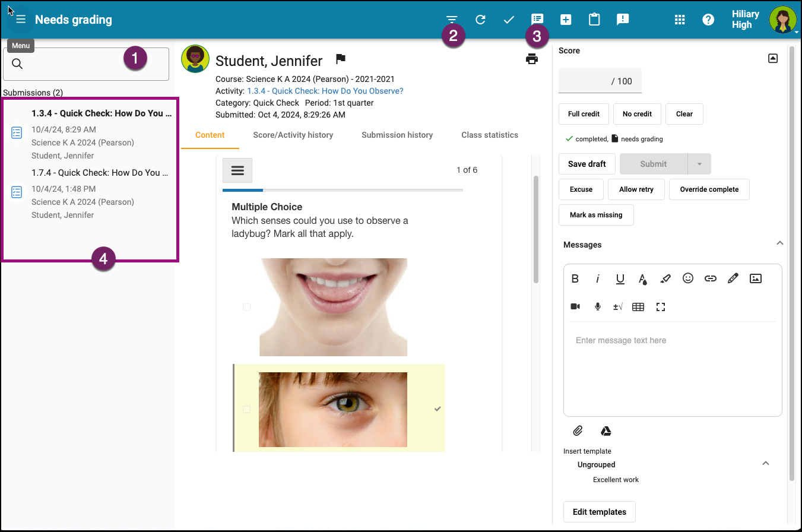
Task: Switch to Submission history tab
Action: pos(397,135)
